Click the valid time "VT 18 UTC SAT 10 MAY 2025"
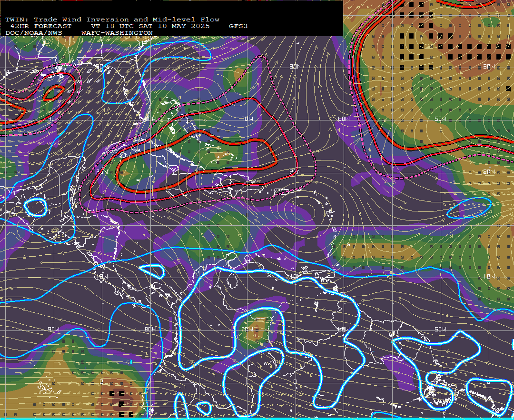 click(150, 26)
